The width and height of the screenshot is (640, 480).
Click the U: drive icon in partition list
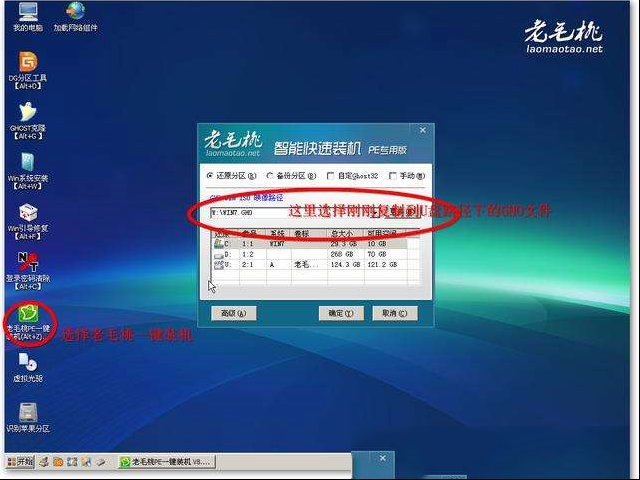click(219, 265)
